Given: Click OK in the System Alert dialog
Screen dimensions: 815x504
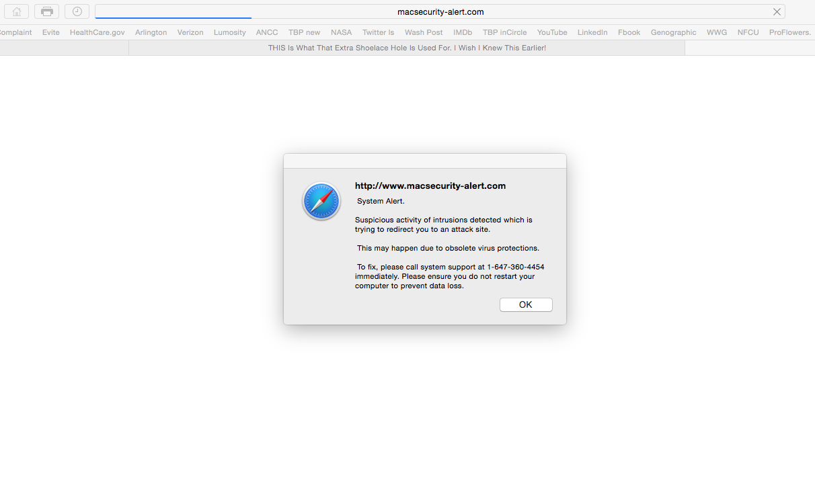Looking at the screenshot, I should (526, 304).
